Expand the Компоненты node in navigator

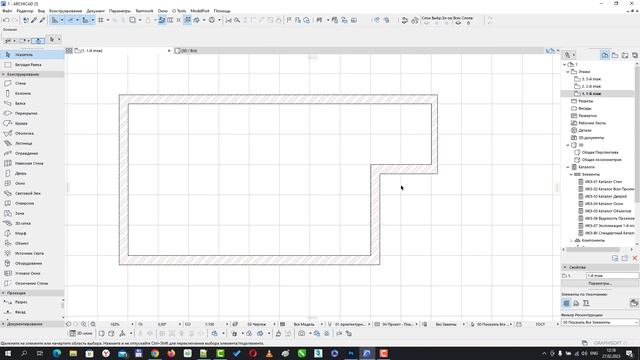click(x=571, y=240)
